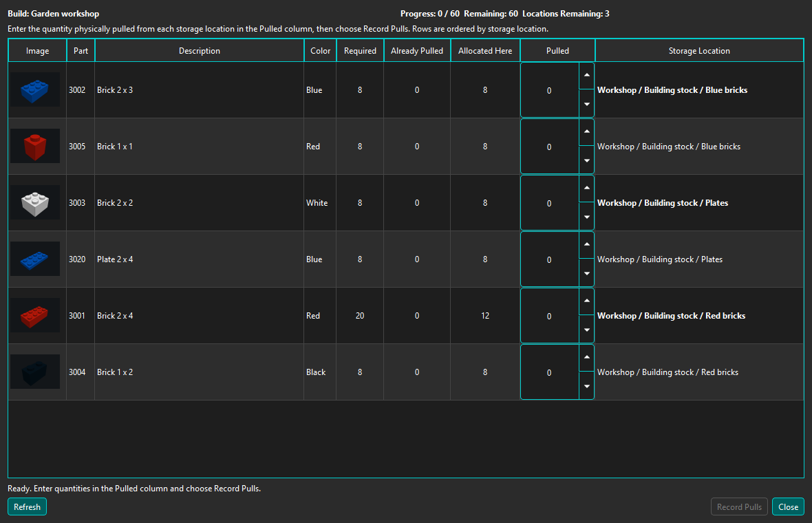The height and width of the screenshot is (523, 812).
Task: Select the 'Plate 2 x 4' description cell
Action: pos(200,259)
